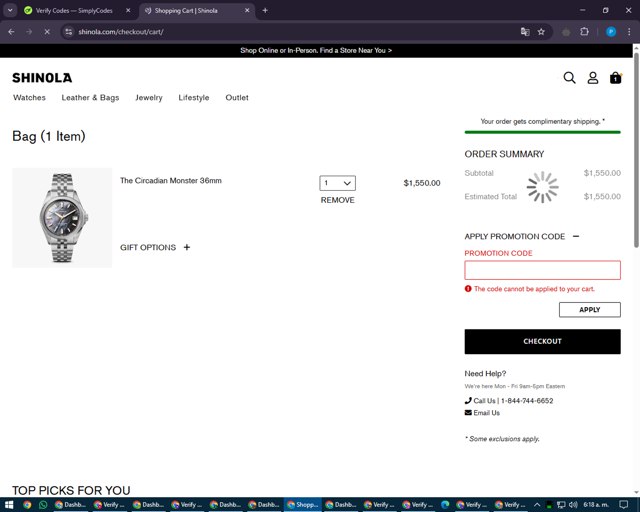This screenshot has height=512, width=640.
Task: Open the site information icon in address bar
Action: (69, 32)
